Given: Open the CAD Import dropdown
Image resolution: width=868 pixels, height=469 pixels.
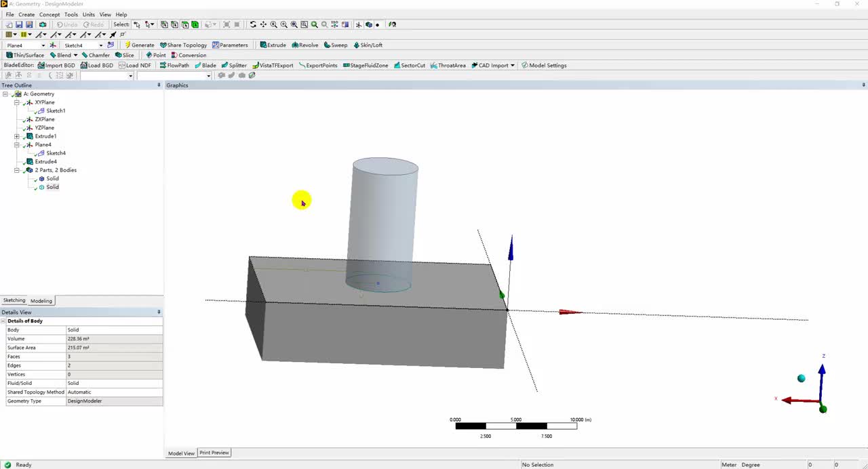Looking at the screenshot, I should (513, 66).
